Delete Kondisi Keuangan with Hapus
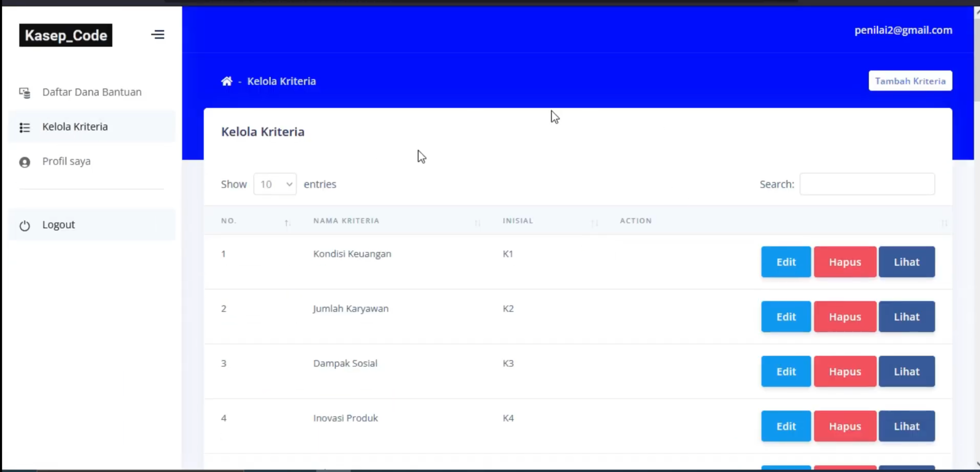The height and width of the screenshot is (472, 980). (x=845, y=262)
